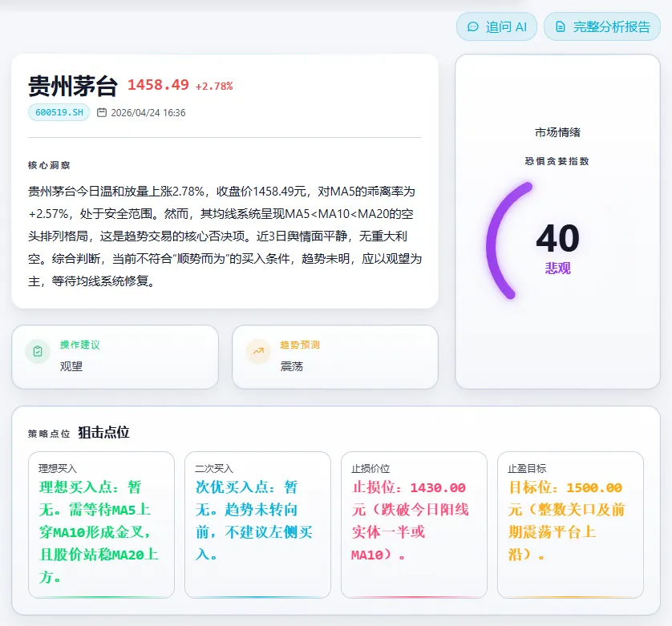Click the target value 1500.00
The image size is (672, 626).
coord(594,487)
